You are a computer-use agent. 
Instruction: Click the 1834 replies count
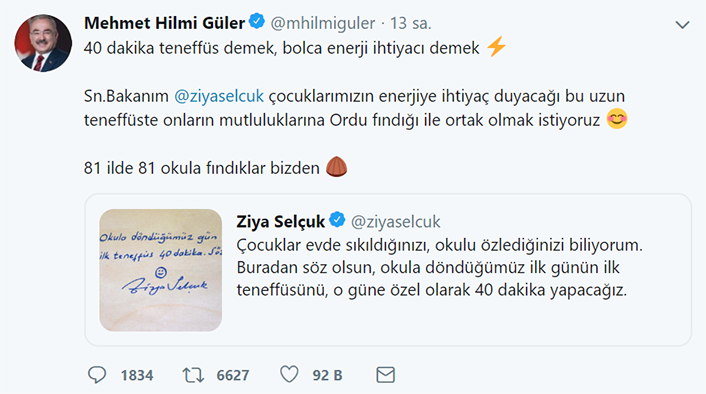pyautogui.click(x=137, y=375)
